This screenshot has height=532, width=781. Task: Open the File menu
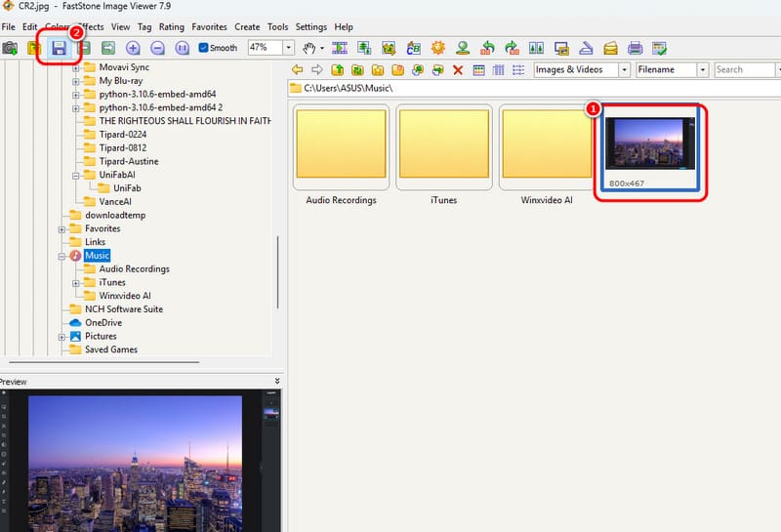tap(9, 27)
